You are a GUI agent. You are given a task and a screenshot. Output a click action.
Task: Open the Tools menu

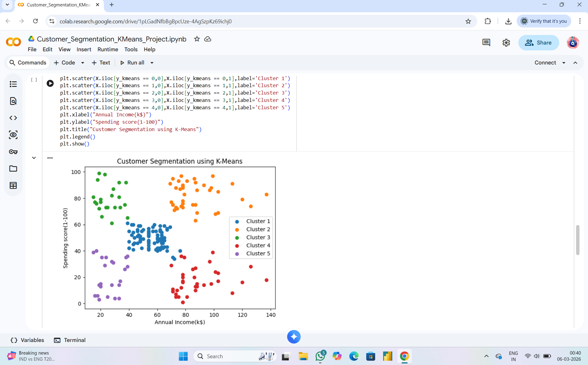[131, 49]
